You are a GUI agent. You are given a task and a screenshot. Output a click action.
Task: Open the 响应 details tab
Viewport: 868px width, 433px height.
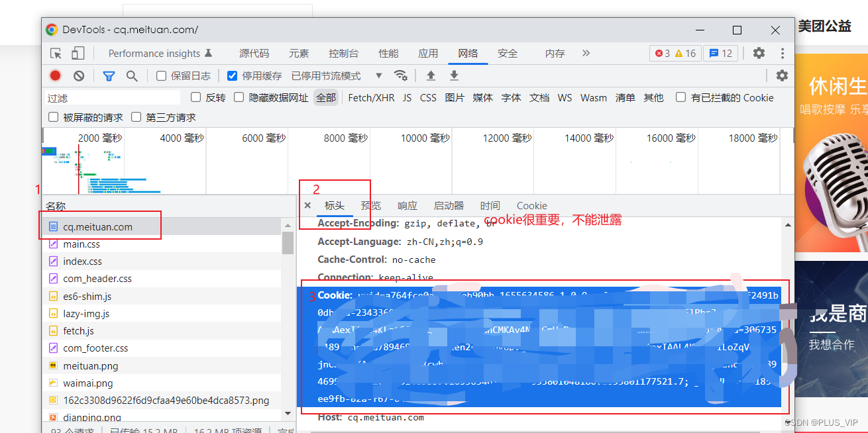(x=407, y=206)
